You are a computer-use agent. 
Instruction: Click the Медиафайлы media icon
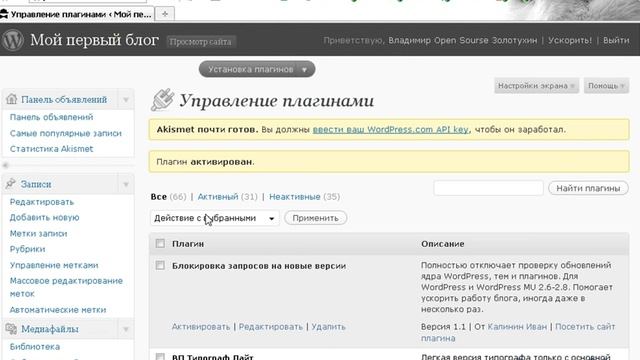11,329
